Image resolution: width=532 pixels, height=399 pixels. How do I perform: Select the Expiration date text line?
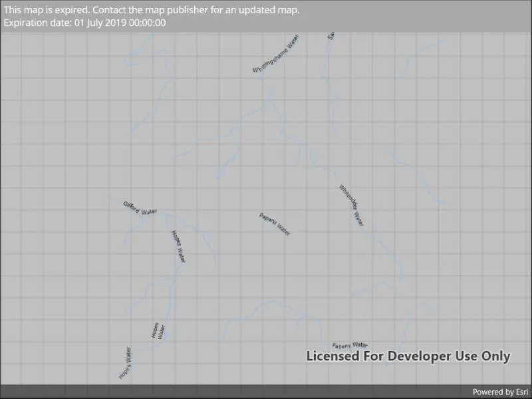[x=85, y=23]
